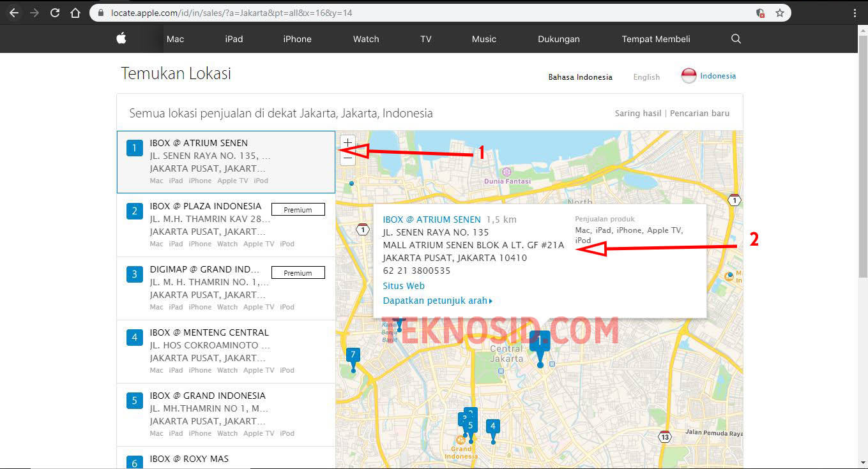Click Premium badge on Plaza Indonesia row

click(298, 209)
